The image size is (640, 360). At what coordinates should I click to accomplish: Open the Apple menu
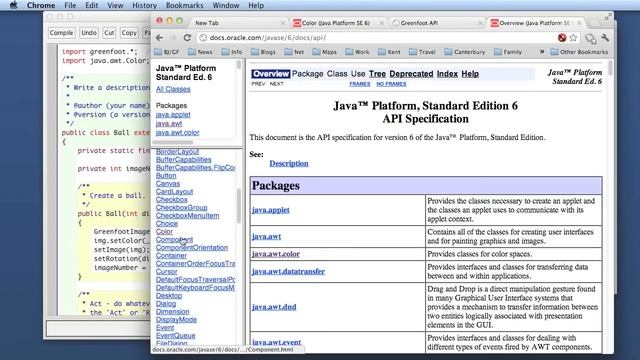[13, 5]
